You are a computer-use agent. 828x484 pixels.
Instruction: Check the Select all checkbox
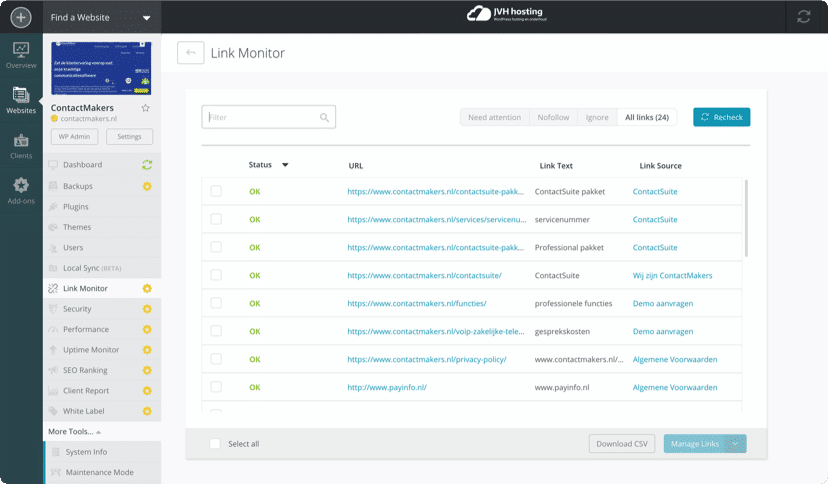215,444
